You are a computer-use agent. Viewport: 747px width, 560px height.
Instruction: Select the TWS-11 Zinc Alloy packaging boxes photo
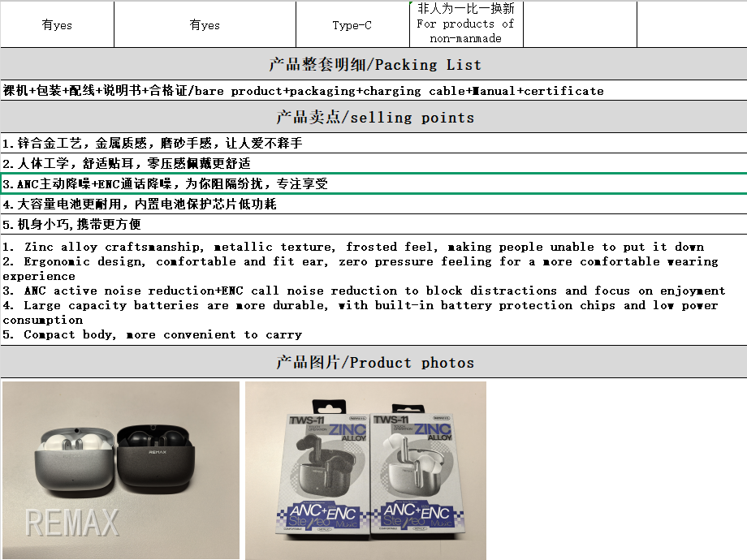point(366,471)
